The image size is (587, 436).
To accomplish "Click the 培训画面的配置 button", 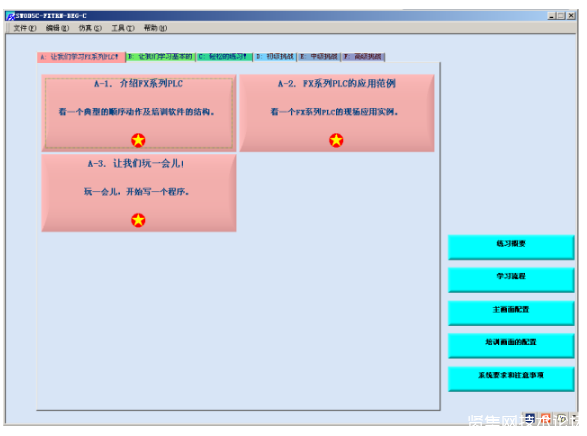I will click(511, 345).
